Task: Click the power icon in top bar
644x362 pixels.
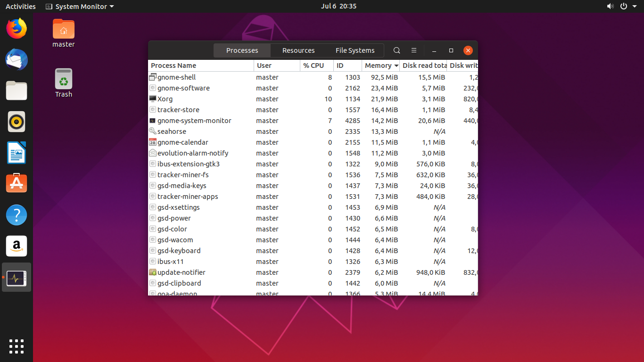Action: (x=624, y=6)
